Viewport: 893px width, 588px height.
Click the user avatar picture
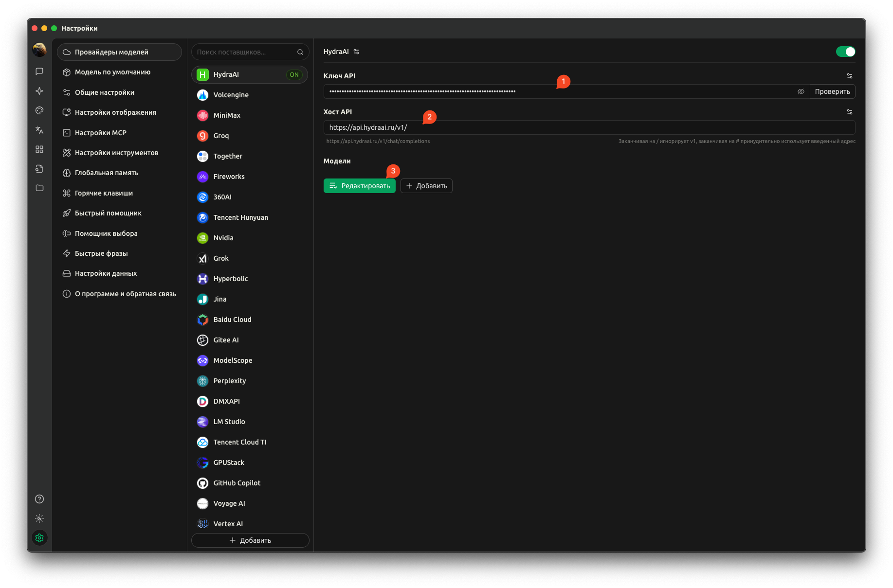[x=39, y=50]
